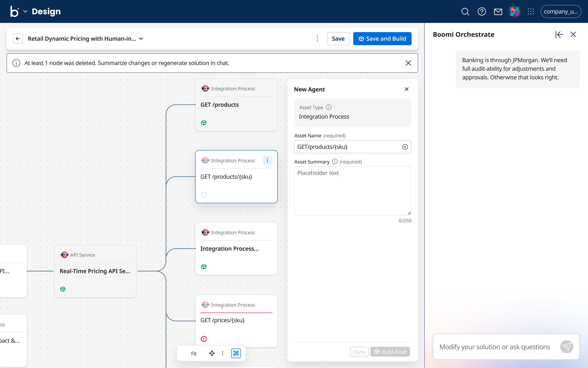Screen dimensions: 588x368
Task: Open options menu on GET /products/{sku} node
Action: 267,160
